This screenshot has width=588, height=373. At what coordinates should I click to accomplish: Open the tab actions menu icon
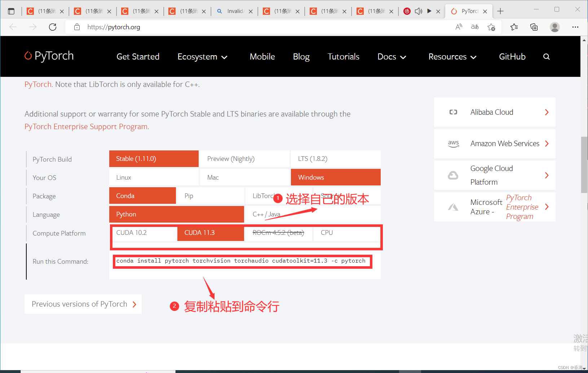(x=11, y=11)
